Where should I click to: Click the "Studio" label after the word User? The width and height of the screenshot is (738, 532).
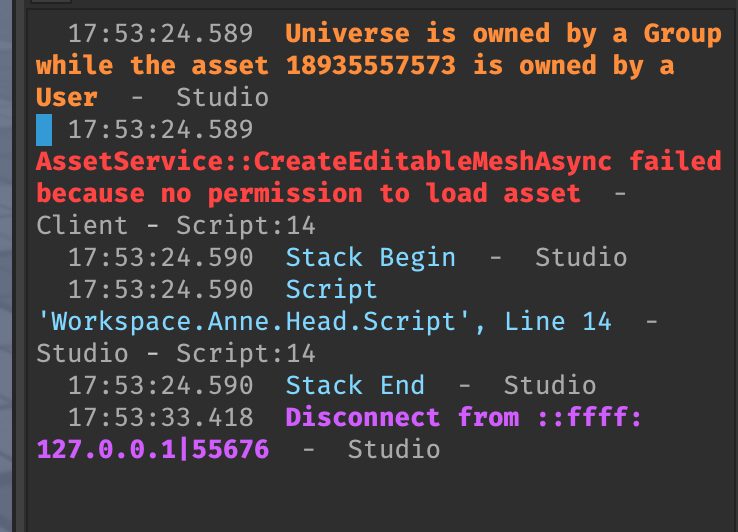click(x=222, y=98)
